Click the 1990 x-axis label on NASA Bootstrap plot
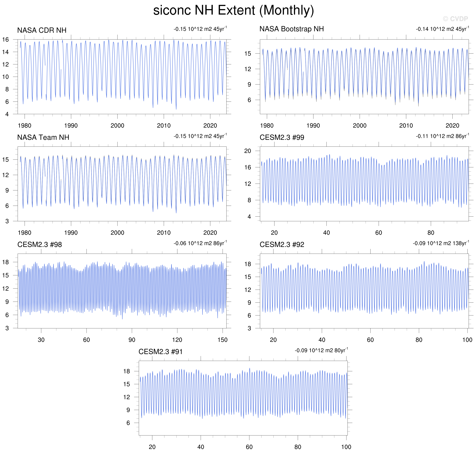 [x=313, y=126]
